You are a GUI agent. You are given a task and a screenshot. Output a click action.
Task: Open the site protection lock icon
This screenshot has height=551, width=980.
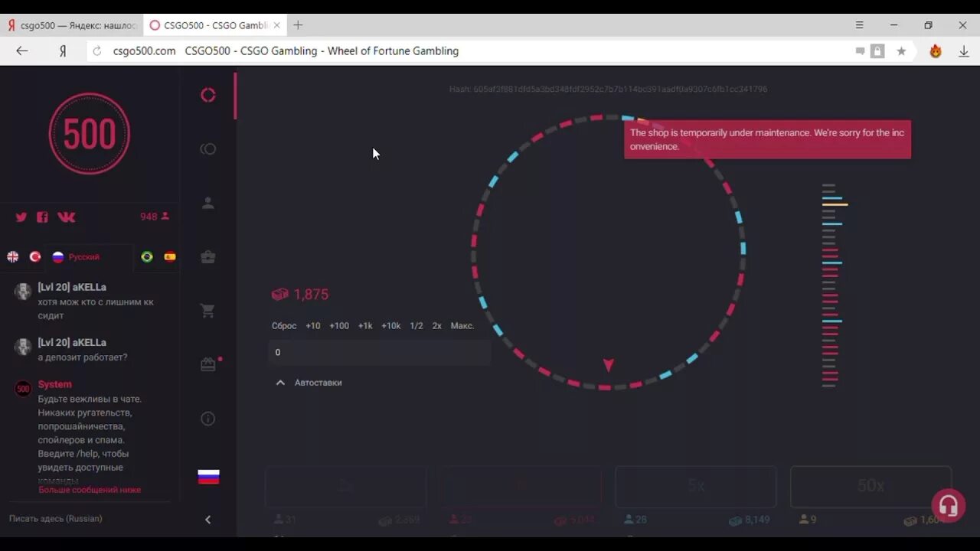[x=878, y=51]
